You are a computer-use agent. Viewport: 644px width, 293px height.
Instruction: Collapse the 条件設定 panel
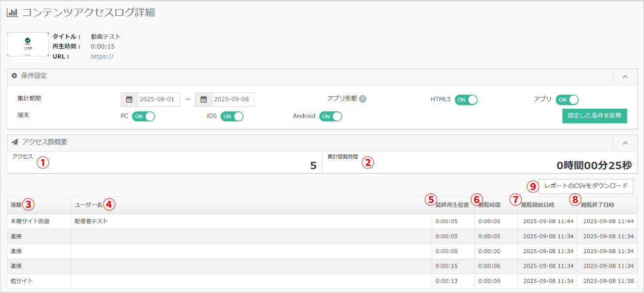625,76
